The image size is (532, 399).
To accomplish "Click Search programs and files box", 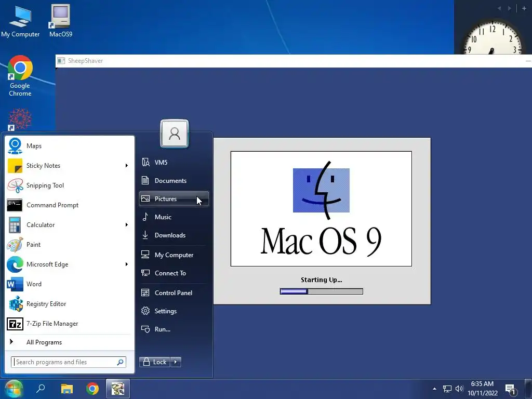I will coord(69,362).
